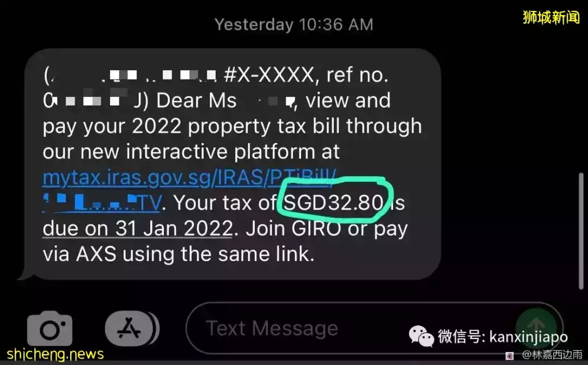Click the WeChat logo watermark
The width and height of the screenshot is (588, 365).
tap(421, 336)
